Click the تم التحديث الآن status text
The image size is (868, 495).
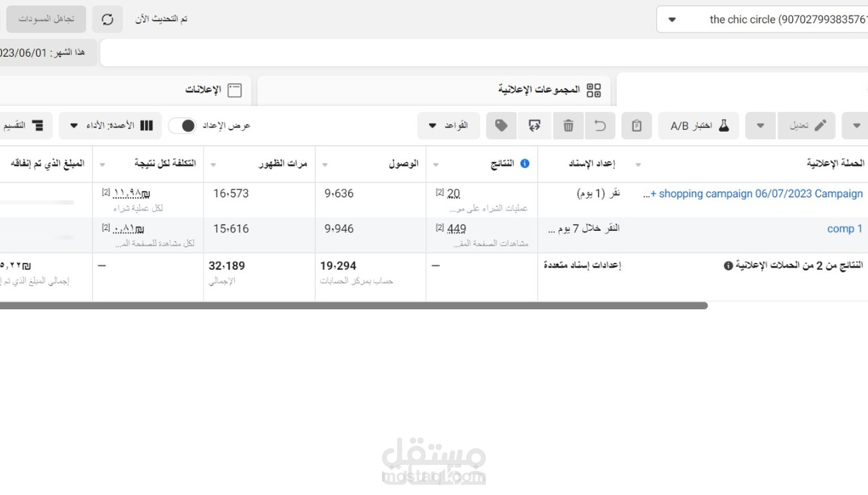161,19
